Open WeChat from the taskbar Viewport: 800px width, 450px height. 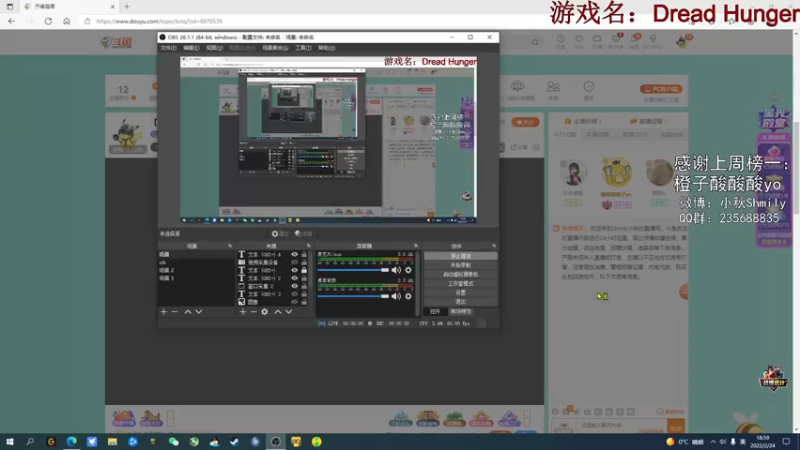[x=173, y=442]
